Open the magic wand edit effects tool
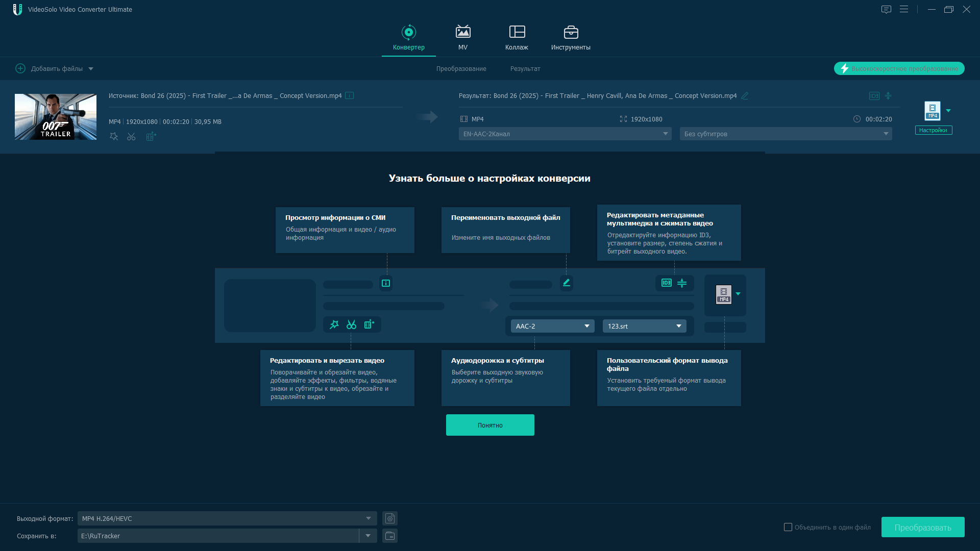The width and height of the screenshot is (980, 551). [x=114, y=137]
